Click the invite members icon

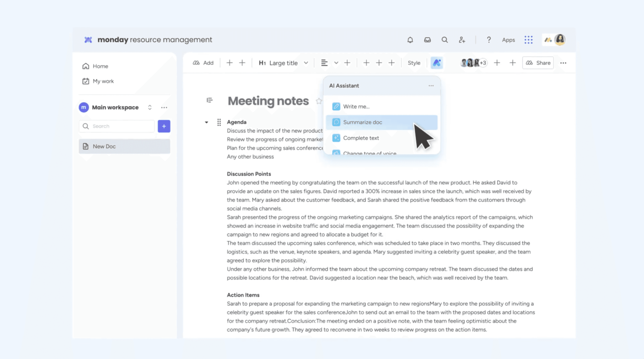[462, 40]
